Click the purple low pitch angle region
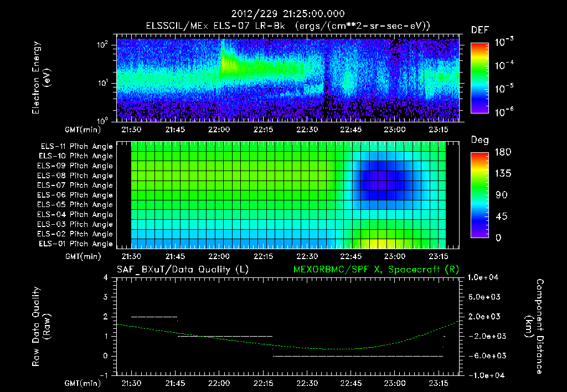Image resolution: width=567 pixels, height=392 pixels. pos(383,180)
